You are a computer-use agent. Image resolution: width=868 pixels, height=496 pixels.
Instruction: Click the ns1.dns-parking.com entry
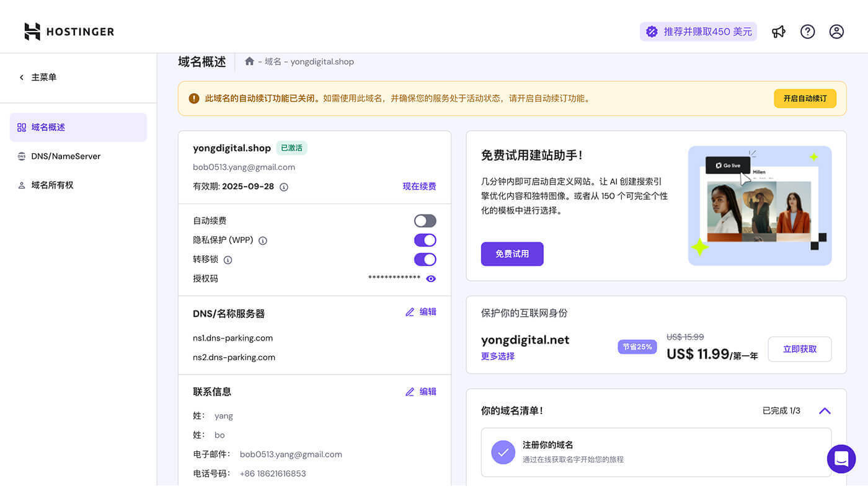pyautogui.click(x=232, y=338)
